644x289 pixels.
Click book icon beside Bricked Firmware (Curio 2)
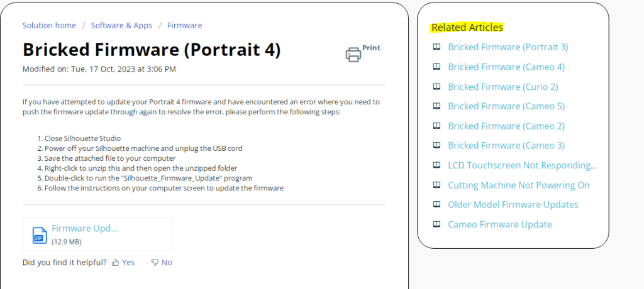click(x=436, y=87)
